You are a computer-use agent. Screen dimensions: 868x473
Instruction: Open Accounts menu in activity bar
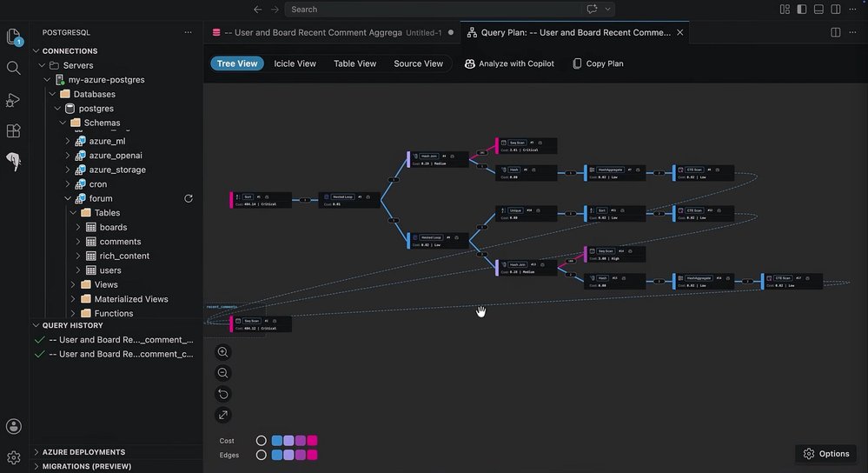[x=14, y=426]
